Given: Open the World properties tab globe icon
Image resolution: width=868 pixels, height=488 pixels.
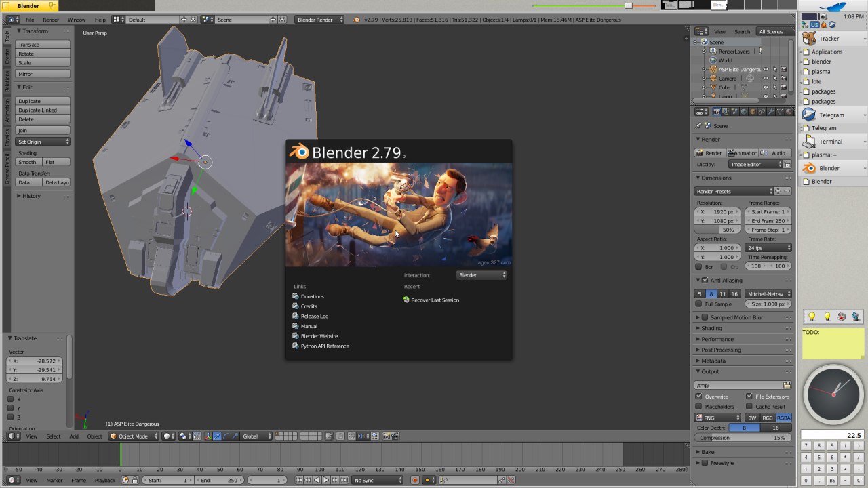Looking at the screenshot, I should pos(744,112).
